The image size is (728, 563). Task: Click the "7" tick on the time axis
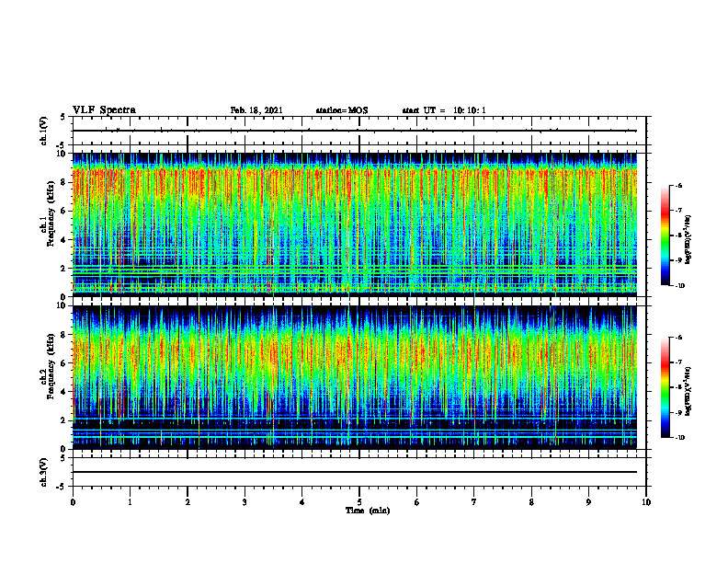(474, 502)
